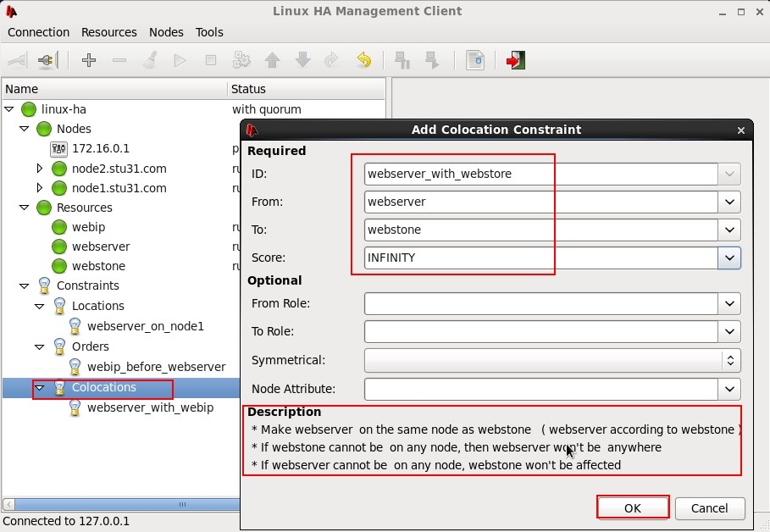Click the lightbulb icon beside webip_before_webserver
Screen dimensions: 770x532
(75, 367)
